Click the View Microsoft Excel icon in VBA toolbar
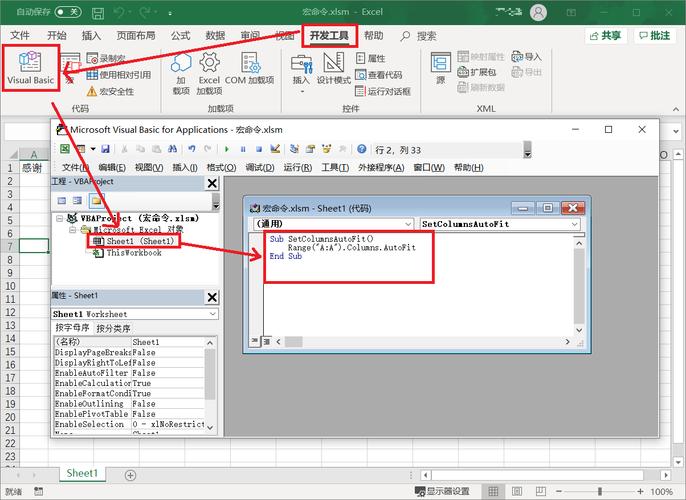The width and height of the screenshot is (686, 500). click(x=65, y=149)
